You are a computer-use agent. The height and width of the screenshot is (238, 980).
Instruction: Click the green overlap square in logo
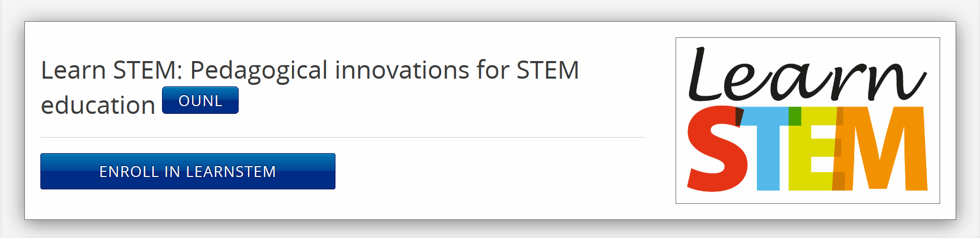(795, 116)
